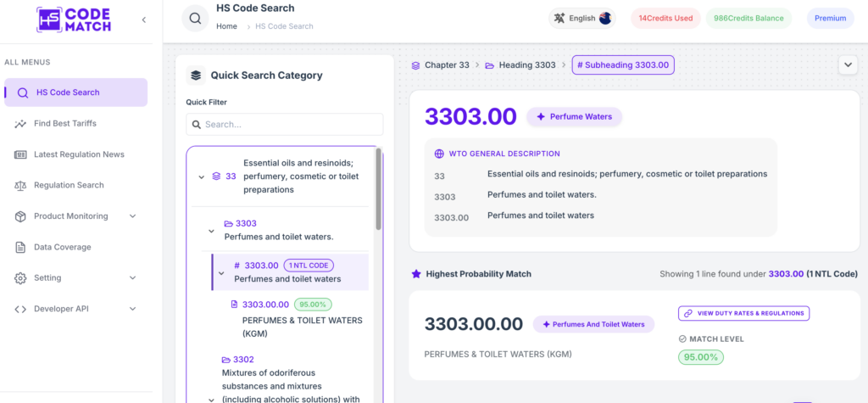Expand heading 3302 tree chevron

point(211,399)
